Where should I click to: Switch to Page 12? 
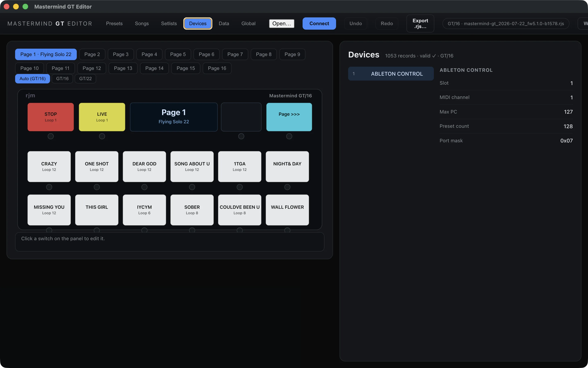click(x=92, y=68)
